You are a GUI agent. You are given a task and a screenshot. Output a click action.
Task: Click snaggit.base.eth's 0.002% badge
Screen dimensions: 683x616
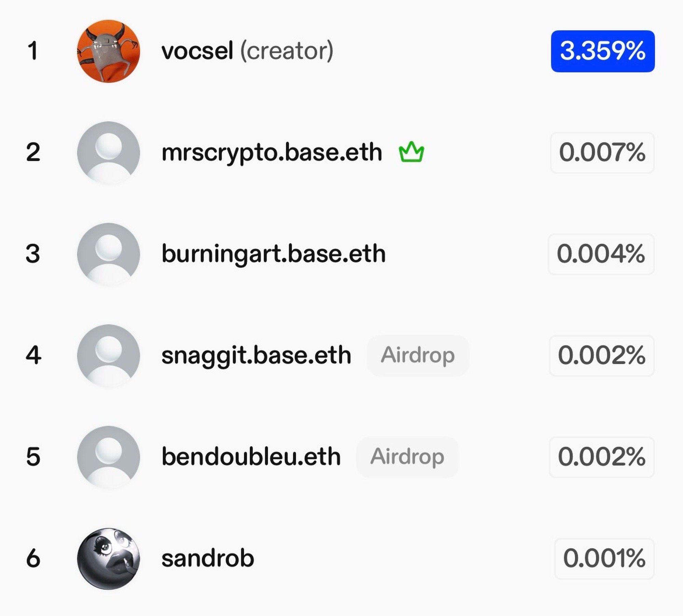coord(602,356)
